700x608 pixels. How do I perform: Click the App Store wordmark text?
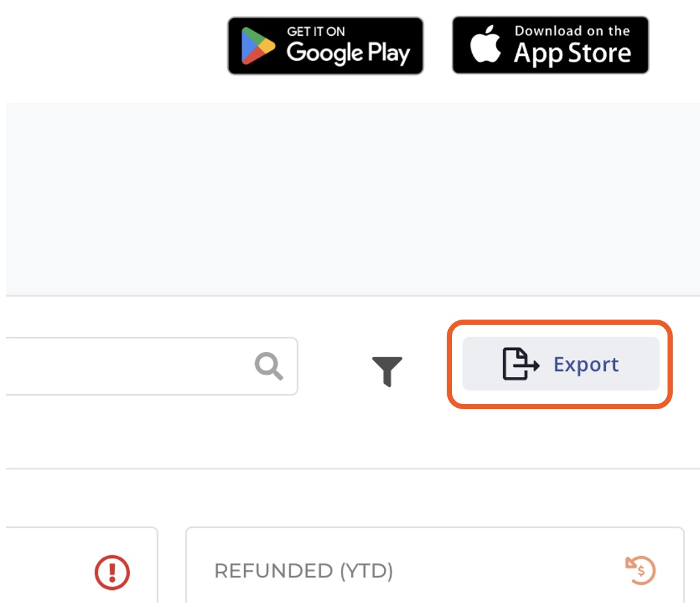coord(572,54)
